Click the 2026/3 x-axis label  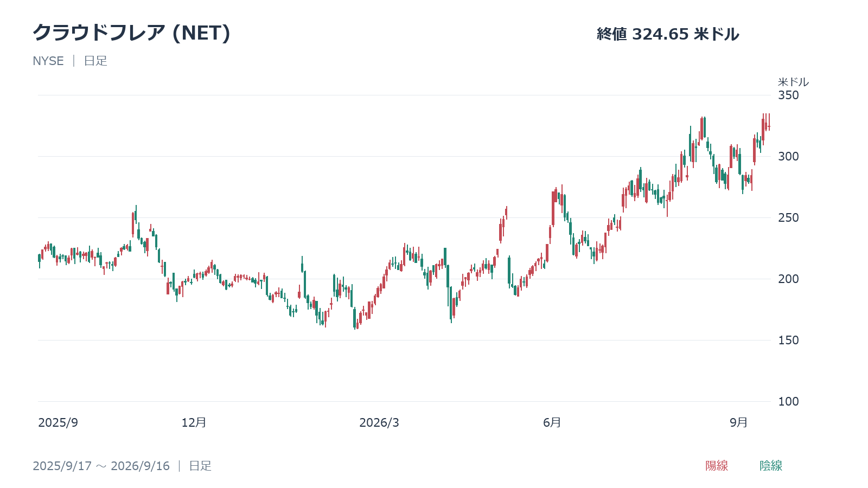[x=379, y=423]
